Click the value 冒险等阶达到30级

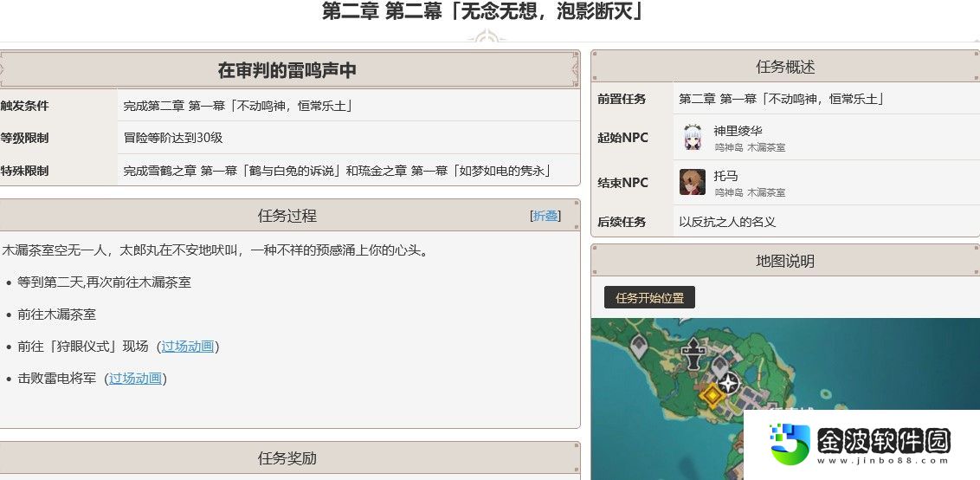[x=173, y=138]
